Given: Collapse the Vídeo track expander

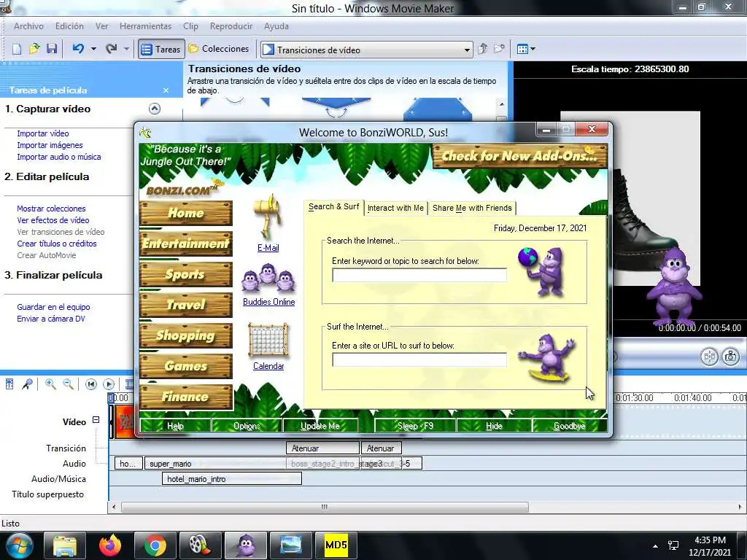Looking at the screenshot, I should point(96,420).
